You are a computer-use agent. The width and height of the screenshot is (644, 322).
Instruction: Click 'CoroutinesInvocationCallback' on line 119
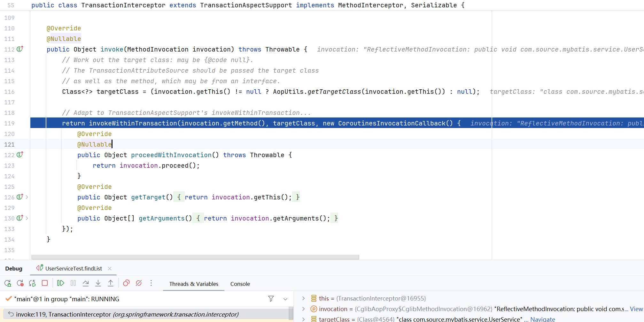pos(392,123)
